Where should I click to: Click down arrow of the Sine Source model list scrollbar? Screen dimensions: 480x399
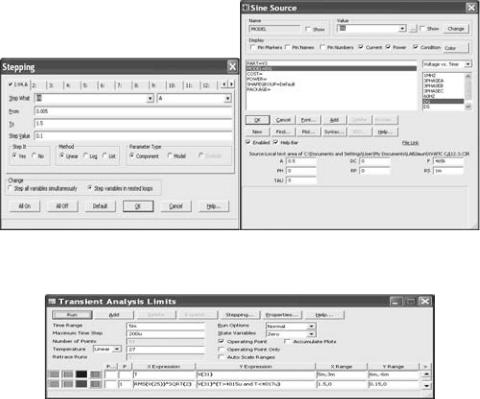tap(468, 106)
